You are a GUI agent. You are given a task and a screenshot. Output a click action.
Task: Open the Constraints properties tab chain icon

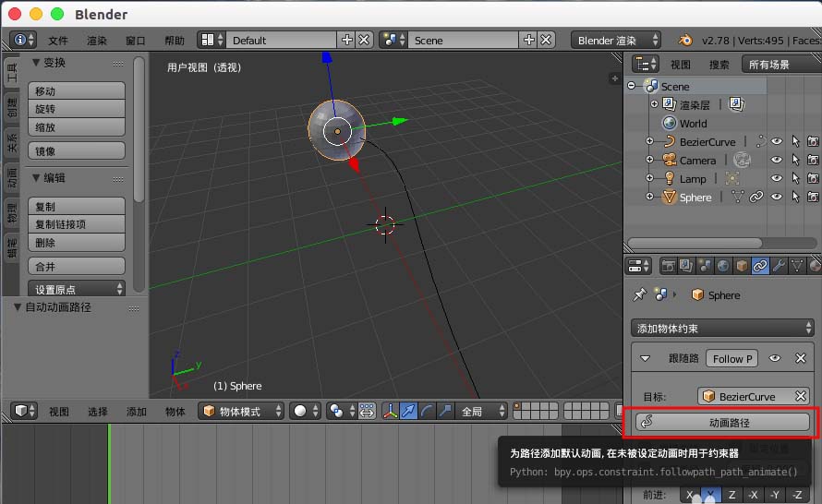tap(759, 266)
